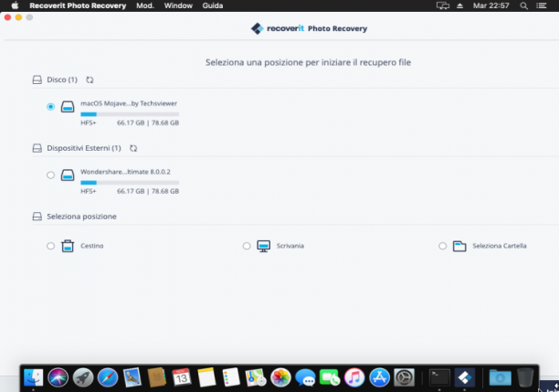Click the Mar 22:57 clock
The height and width of the screenshot is (392, 559).
[490, 5]
